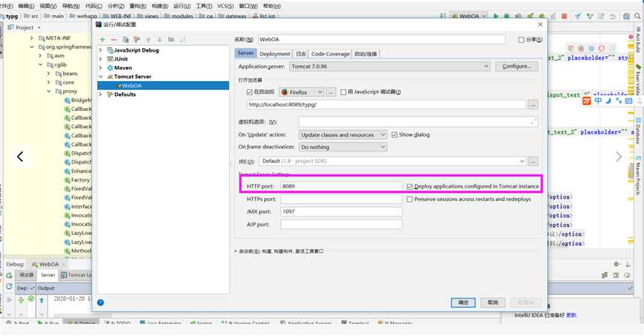The image size is (644, 336).
Task: Click next image arrow on right
Action: (619, 156)
